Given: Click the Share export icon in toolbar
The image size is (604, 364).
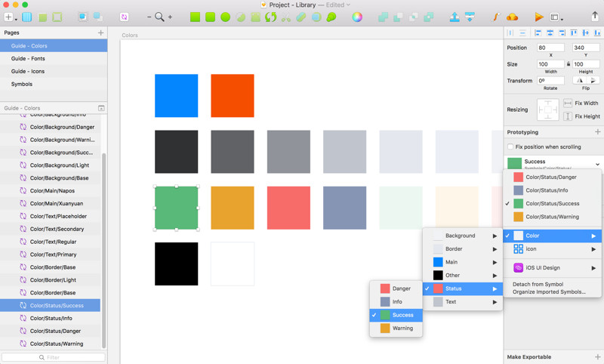Looking at the screenshot, I should click(595, 16).
